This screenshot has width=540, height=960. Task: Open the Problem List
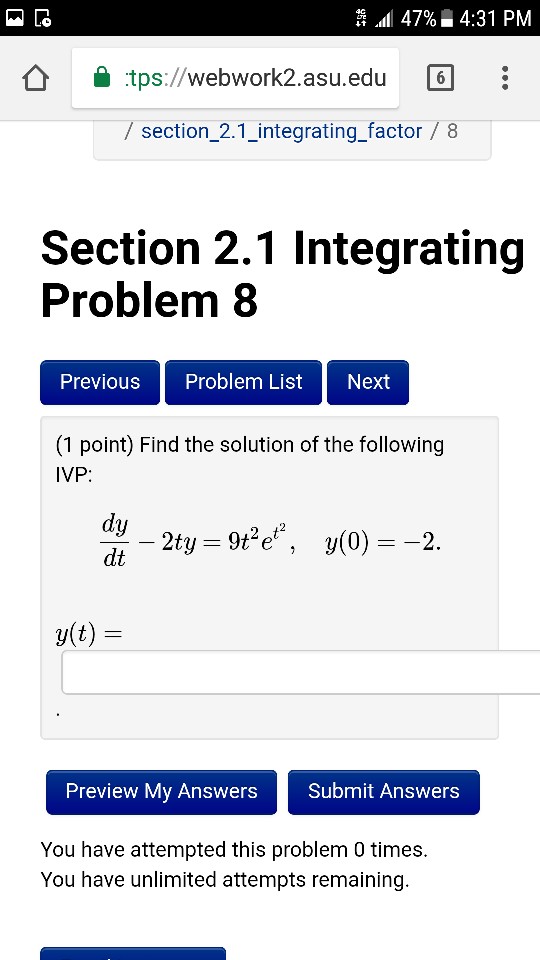[x=243, y=382]
